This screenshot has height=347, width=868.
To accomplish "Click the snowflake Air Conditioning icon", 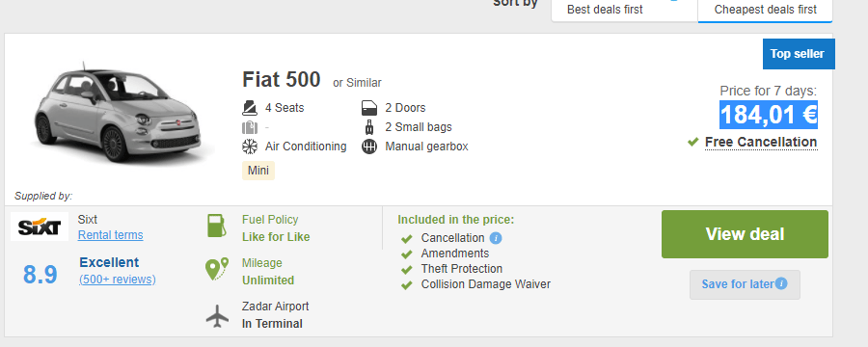I will coord(250,147).
